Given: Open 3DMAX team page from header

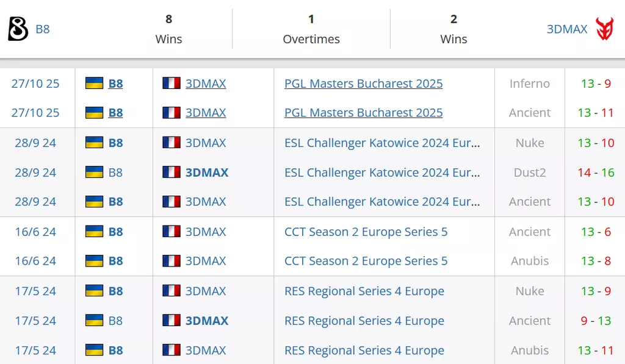Looking at the screenshot, I should [x=567, y=29].
